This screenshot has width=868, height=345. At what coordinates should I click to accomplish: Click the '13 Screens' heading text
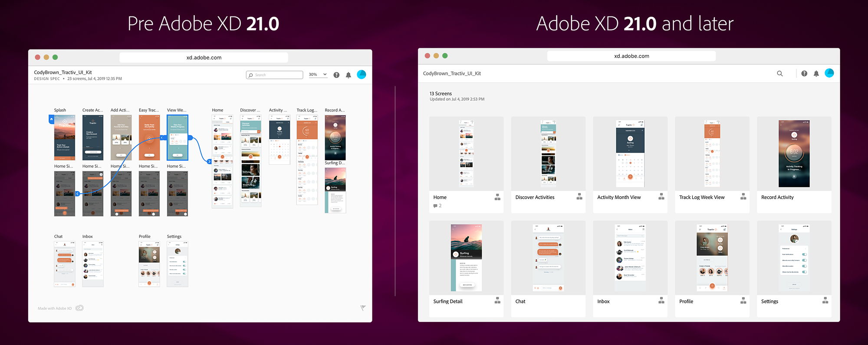[441, 94]
